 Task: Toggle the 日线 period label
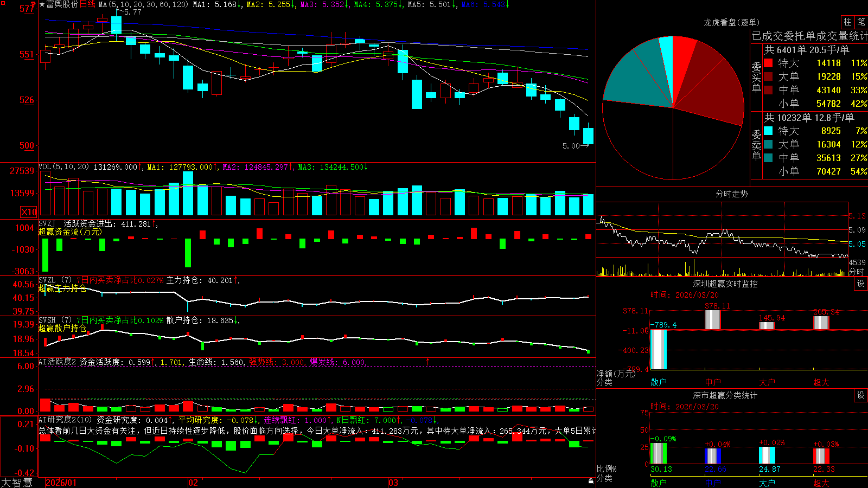tap(87, 4)
